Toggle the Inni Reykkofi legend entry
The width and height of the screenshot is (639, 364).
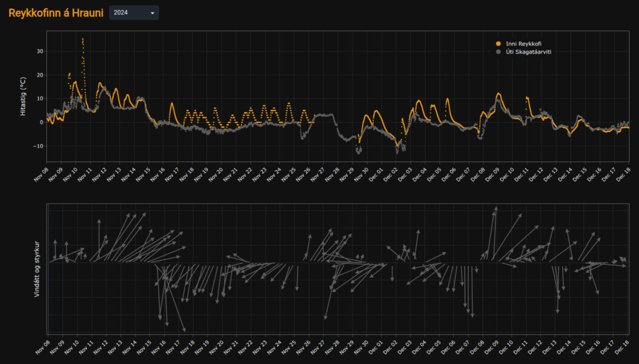[523, 43]
